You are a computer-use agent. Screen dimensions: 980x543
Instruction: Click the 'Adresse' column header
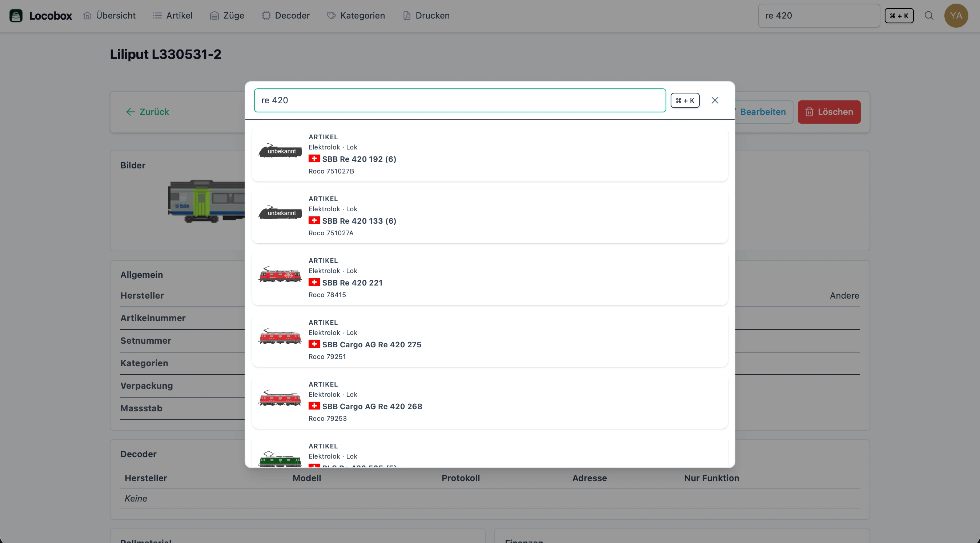point(590,478)
